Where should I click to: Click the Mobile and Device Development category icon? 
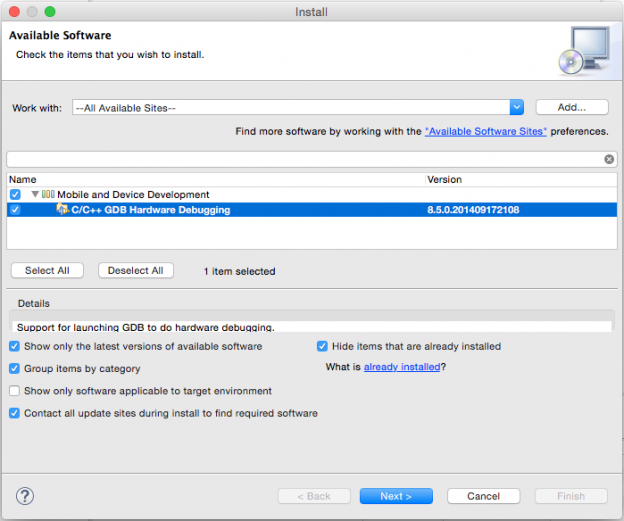coord(48,195)
